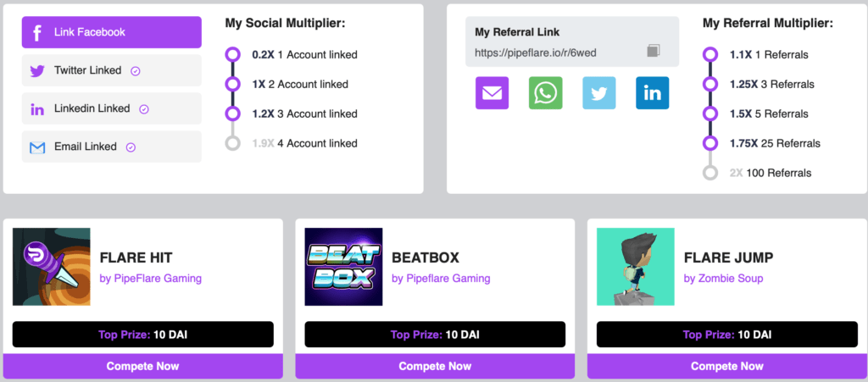Screen dimensions: 868x382
Task: Open the PipeFlare Gaming link under Flare Hit
Action: [x=151, y=278]
